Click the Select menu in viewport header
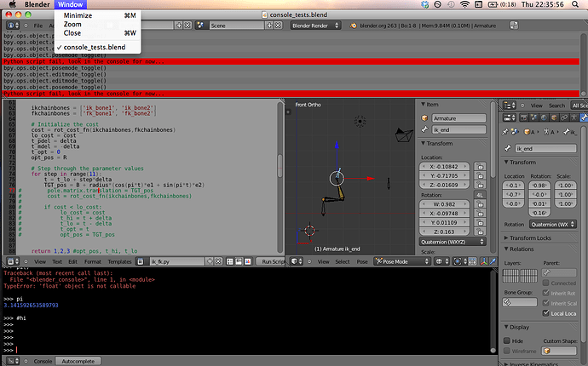588x366 pixels. [x=343, y=261]
